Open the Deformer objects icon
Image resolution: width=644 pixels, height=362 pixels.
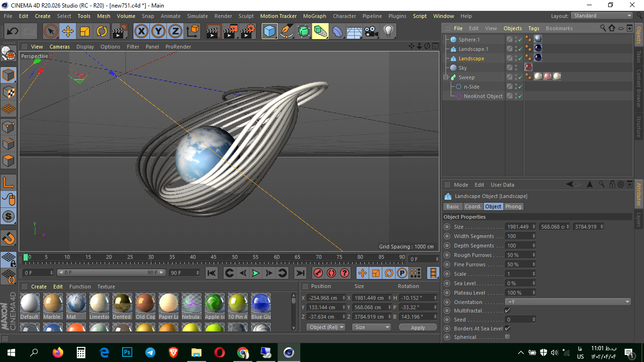tap(338, 32)
